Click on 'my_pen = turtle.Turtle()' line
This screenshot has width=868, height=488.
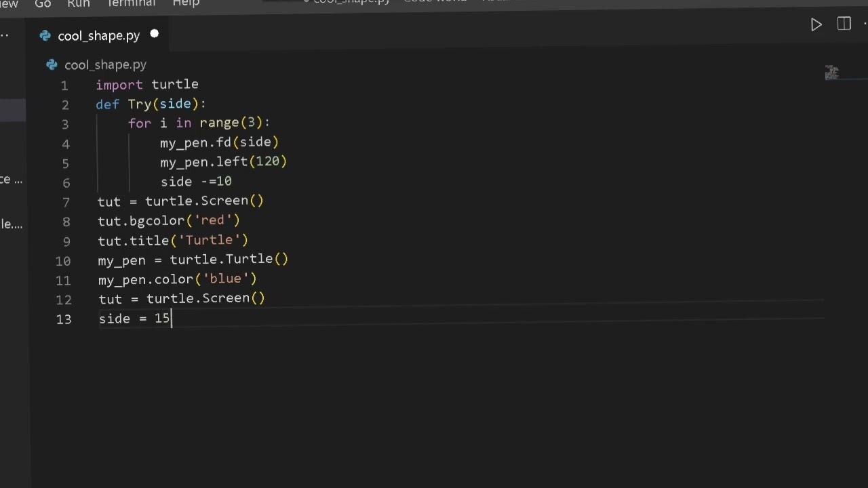[x=193, y=260]
